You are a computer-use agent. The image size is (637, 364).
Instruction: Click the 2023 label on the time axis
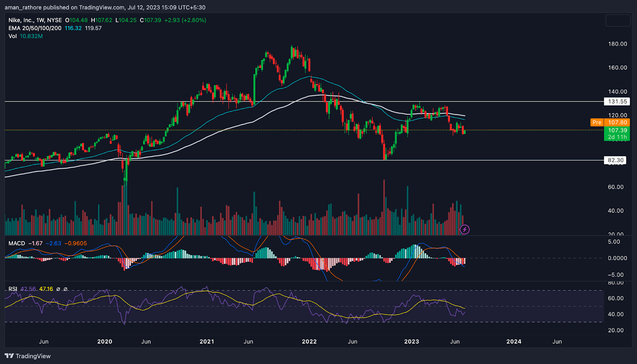[x=412, y=342]
